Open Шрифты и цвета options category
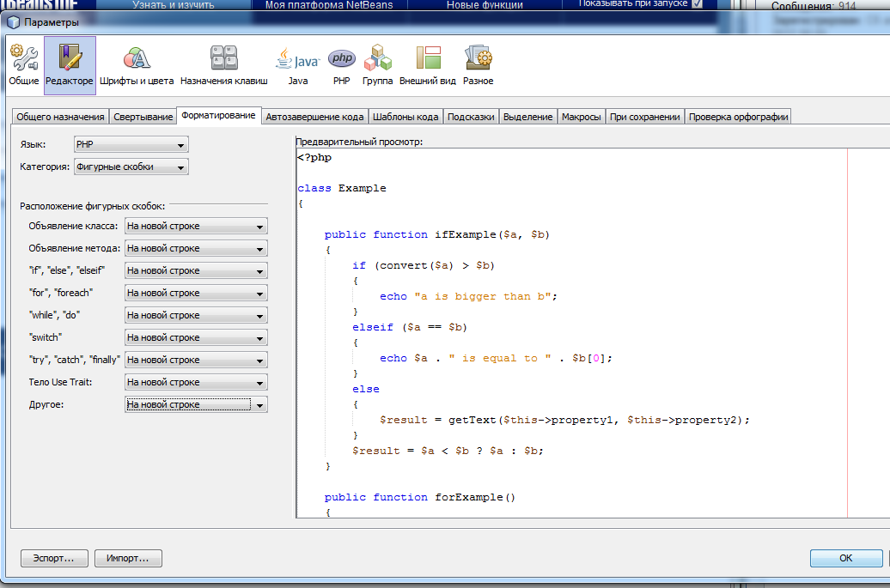The image size is (890, 588). [x=137, y=64]
